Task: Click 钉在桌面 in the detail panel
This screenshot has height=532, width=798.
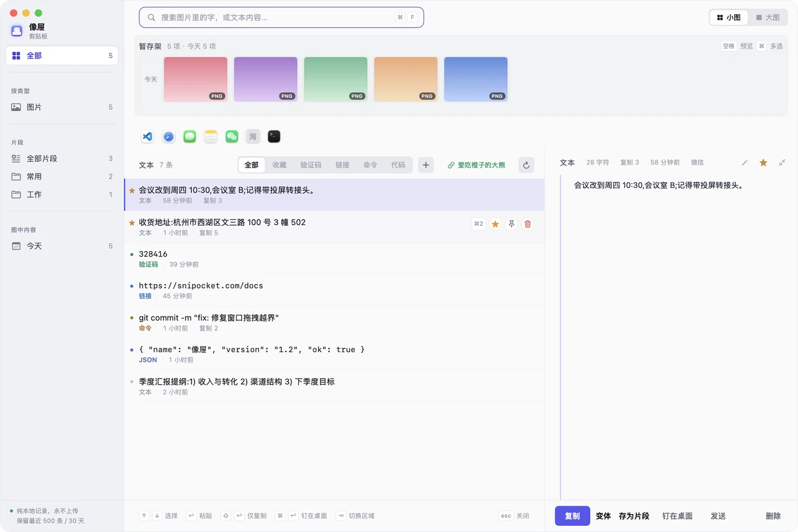Action: 677,516
